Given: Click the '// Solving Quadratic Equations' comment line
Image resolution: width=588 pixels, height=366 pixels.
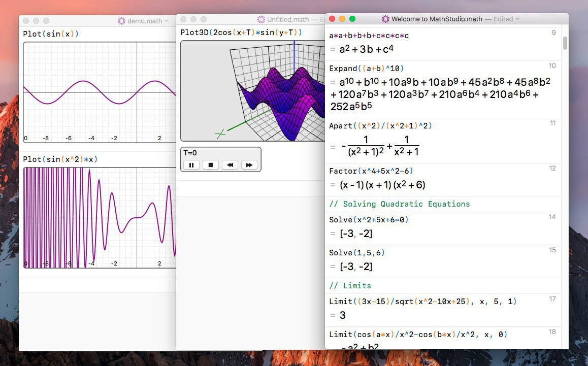Looking at the screenshot, I should point(399,204).
